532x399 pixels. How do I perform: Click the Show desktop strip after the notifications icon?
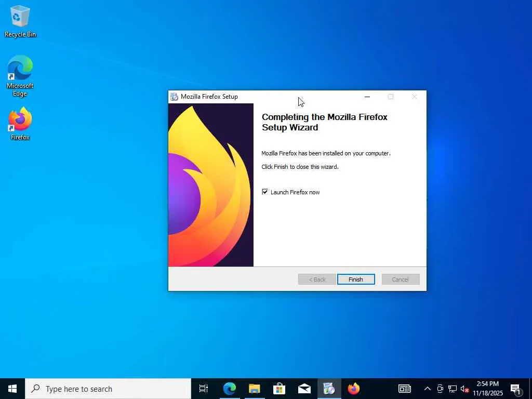click(x=530, y=389)
